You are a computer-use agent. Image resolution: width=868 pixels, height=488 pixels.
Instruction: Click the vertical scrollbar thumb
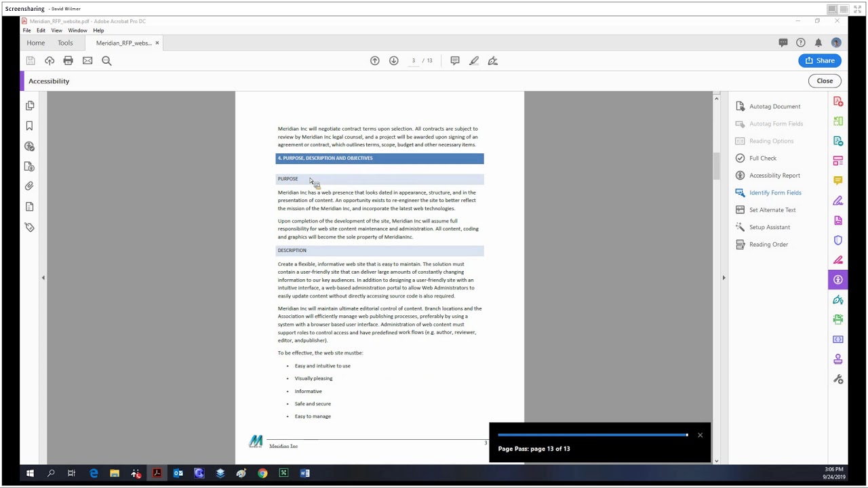pyautogui.click(x=716, y=166)
